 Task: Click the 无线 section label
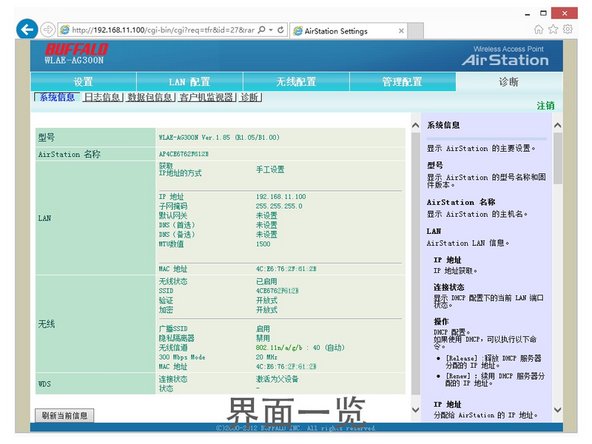point(46,324)
